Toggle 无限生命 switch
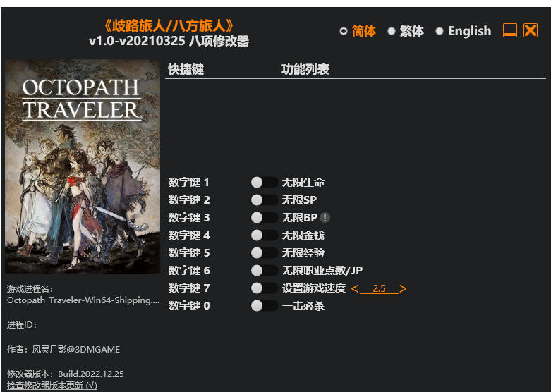 point(265,183)
